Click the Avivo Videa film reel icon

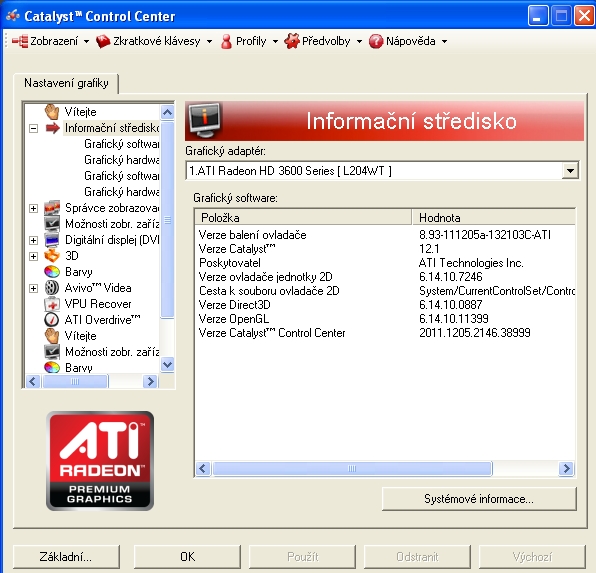(x=52, y=288)
